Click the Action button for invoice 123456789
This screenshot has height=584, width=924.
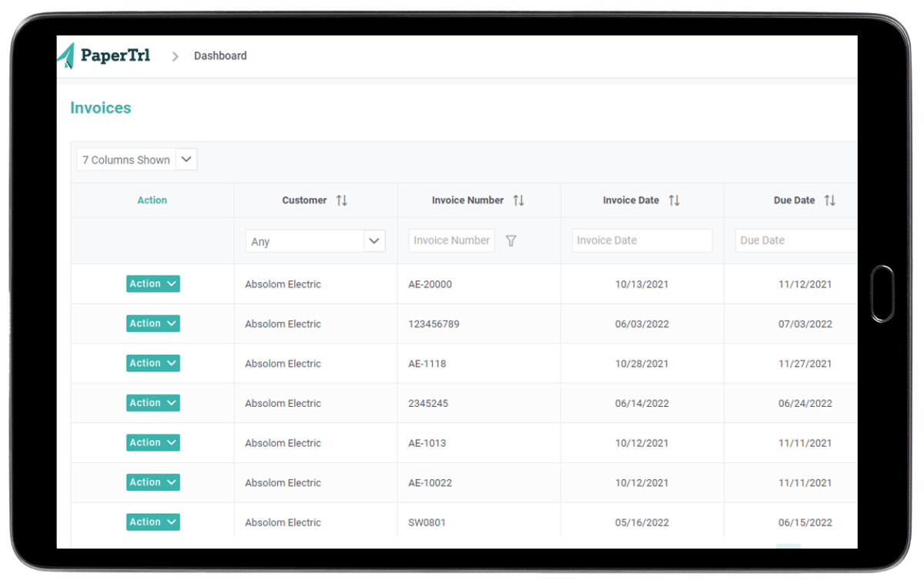152,323
